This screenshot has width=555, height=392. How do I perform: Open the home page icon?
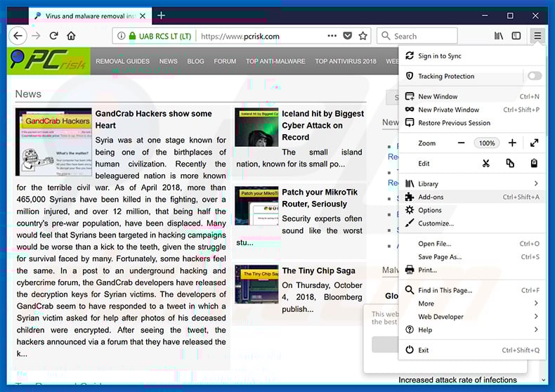click(71, 36)
